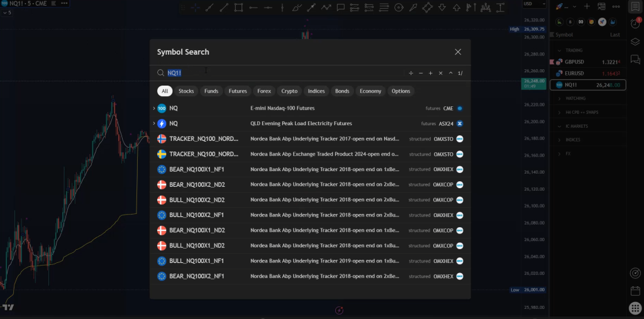Viewport: 644px width, 319px height.
Task: Open the watchlist panel icon
Action: [x=635, y=7]
